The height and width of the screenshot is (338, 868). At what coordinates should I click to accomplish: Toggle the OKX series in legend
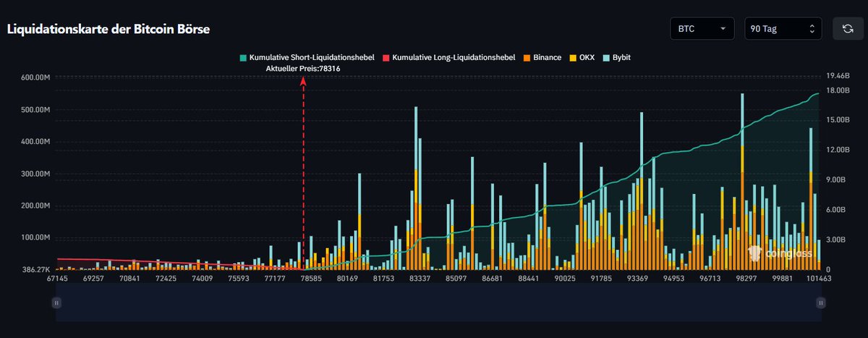pos(584,57)
